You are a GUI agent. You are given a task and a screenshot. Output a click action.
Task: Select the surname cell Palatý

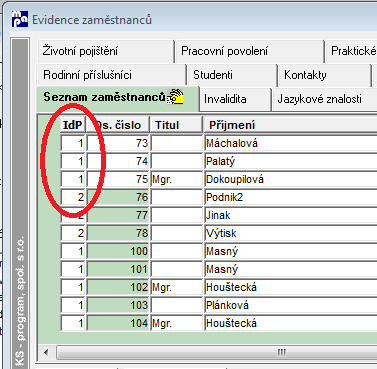[x=291, y=161]
